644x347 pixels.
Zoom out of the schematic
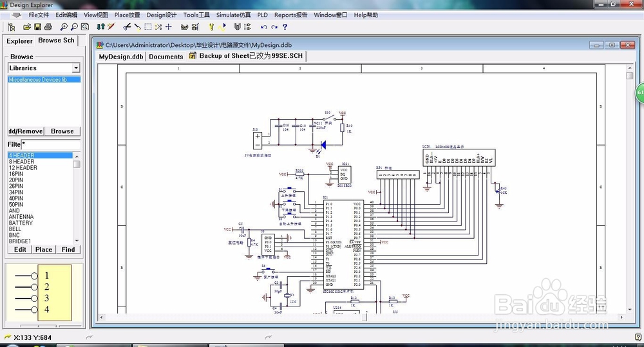tap(74, 27)
